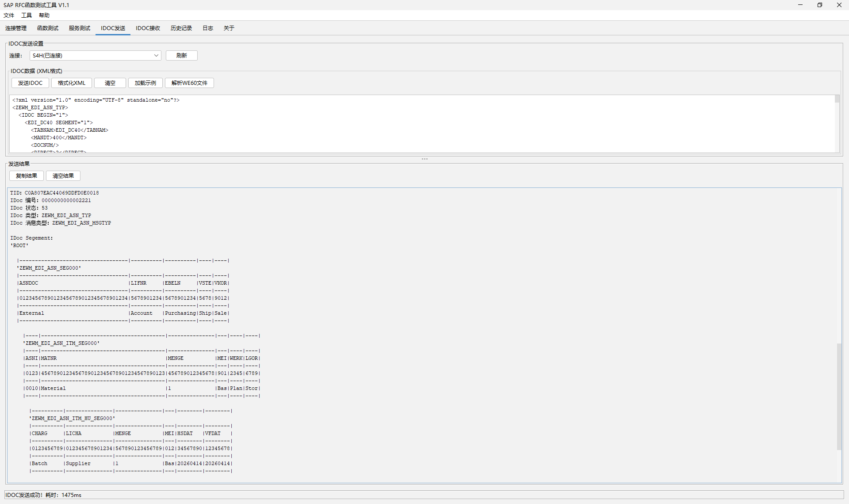Click inside the IDOC XML data editor
This screenshot has width=849, height=504.
398,124
